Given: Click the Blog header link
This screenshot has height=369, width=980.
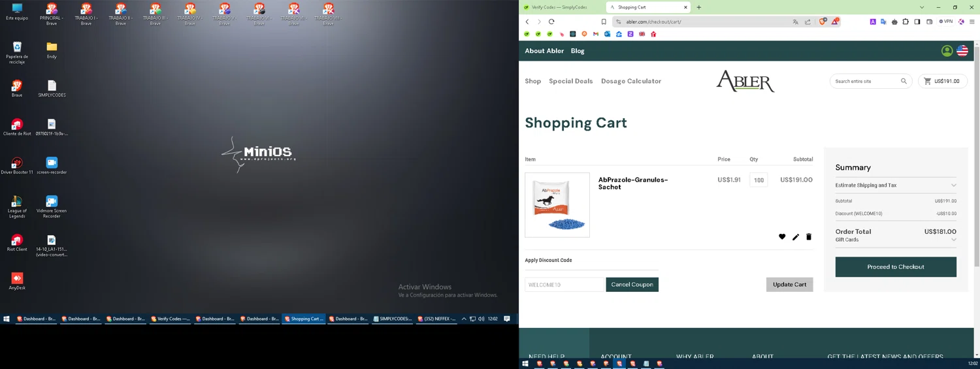Looking at the screenshot, I should coord(578,51).
